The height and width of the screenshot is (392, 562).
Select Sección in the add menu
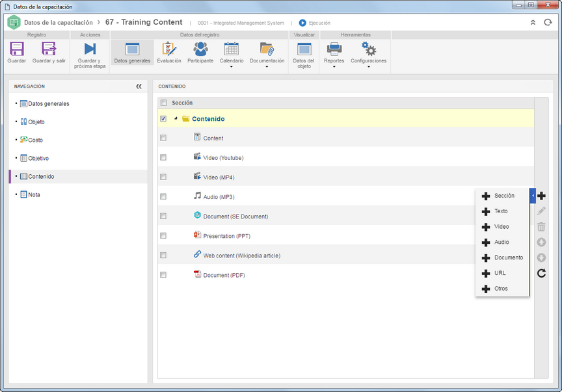502,196
